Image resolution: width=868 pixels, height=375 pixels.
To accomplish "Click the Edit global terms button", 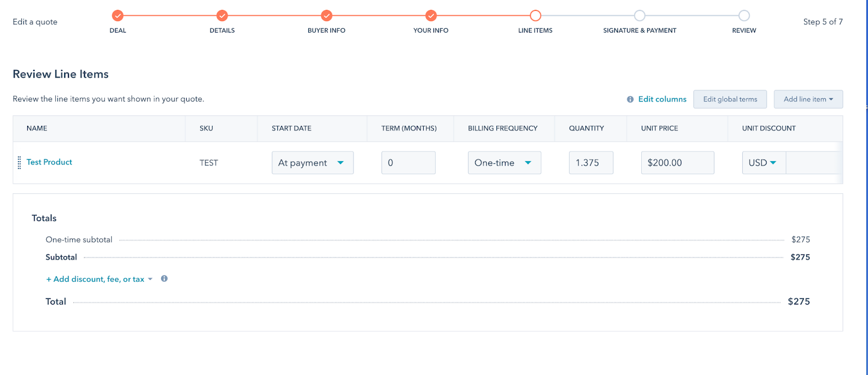I will pos(730,99).
